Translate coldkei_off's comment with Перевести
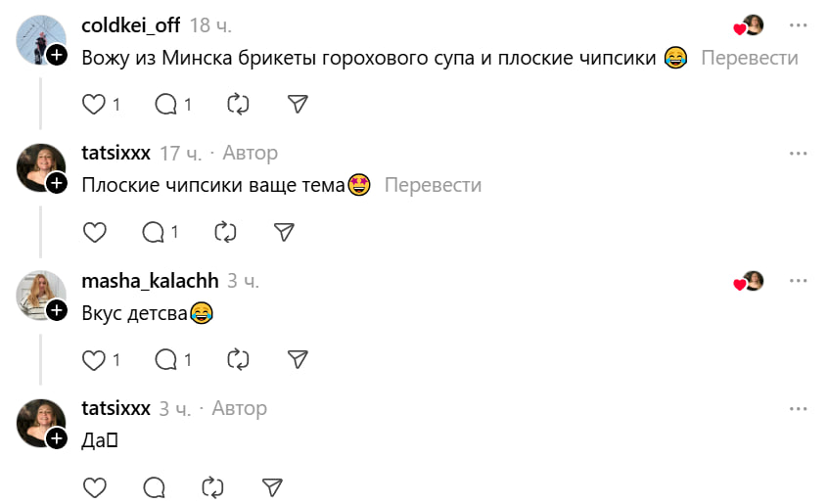This screenshot has height=504, width=829. 749,58
